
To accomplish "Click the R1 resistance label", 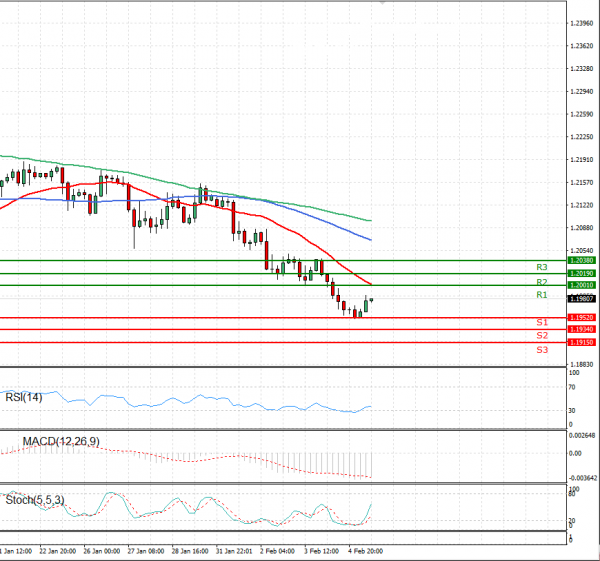I will (x=541, y=295).
